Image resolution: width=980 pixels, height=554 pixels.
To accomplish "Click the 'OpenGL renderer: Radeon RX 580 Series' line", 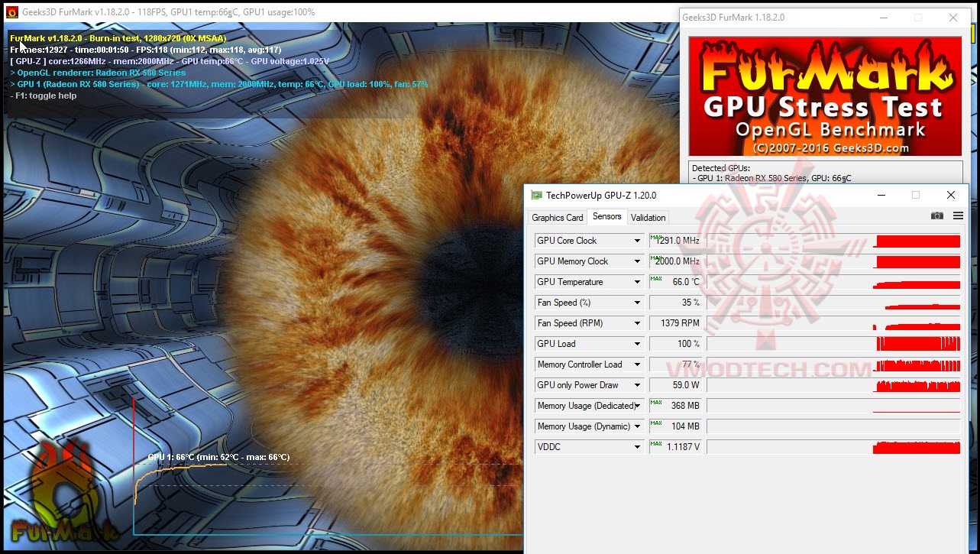I will 98,73.
